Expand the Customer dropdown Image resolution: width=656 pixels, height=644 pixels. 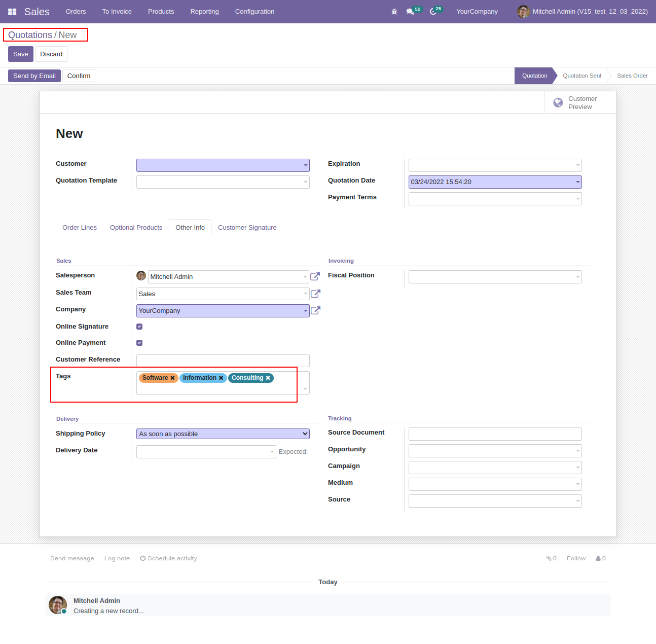pos(306,165)
